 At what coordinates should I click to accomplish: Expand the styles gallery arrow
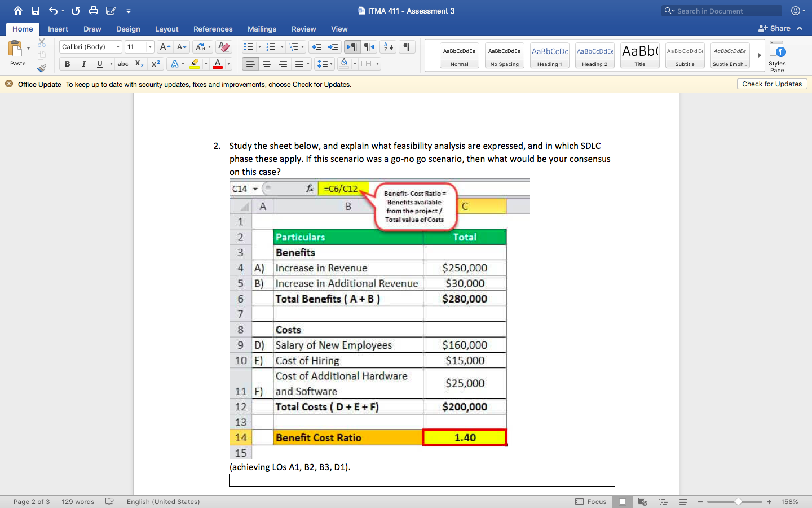click(759, 55)
